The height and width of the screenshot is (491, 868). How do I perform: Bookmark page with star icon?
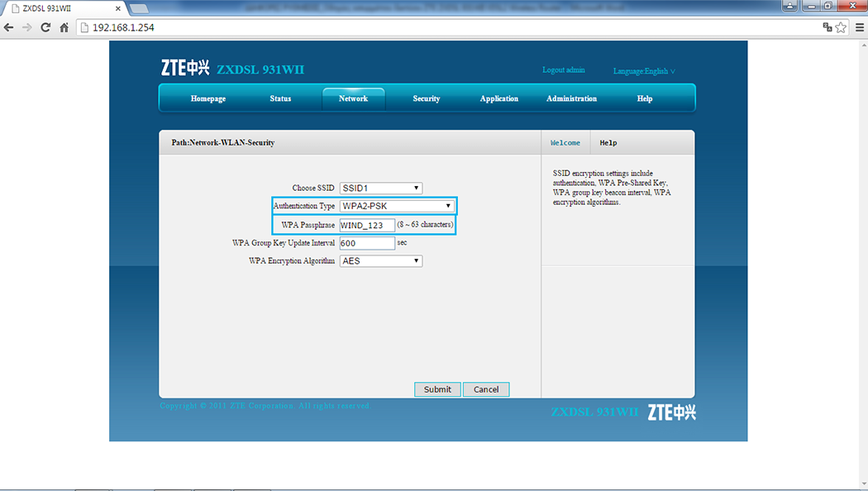(841, 27)
